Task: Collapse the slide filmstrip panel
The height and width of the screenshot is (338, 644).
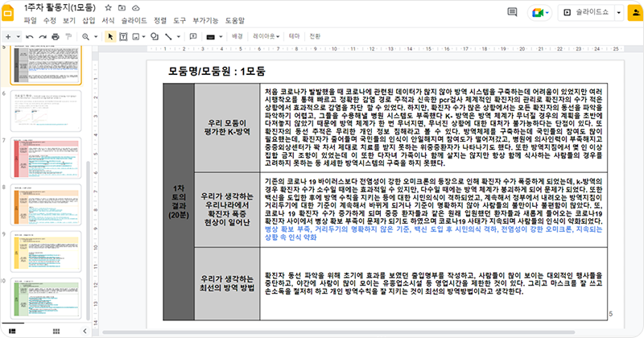Action: click(85, 330)
